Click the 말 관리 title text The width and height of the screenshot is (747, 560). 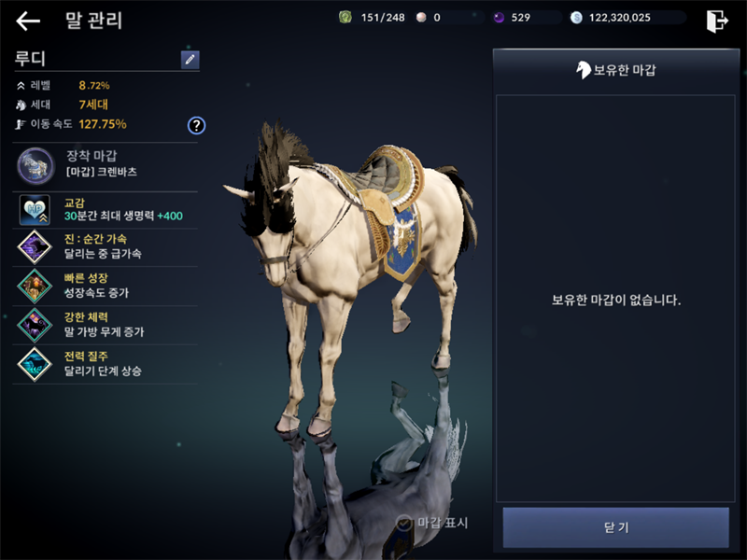94,21
